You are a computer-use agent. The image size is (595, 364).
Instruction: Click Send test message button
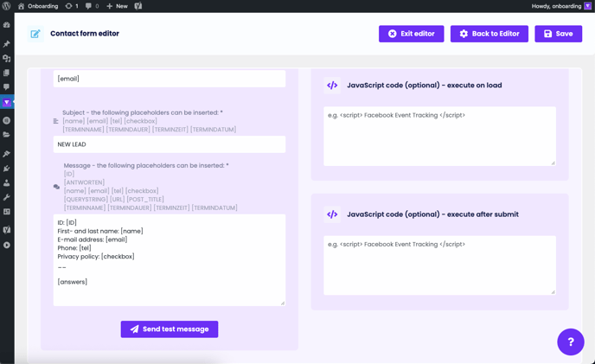point(170,329)
